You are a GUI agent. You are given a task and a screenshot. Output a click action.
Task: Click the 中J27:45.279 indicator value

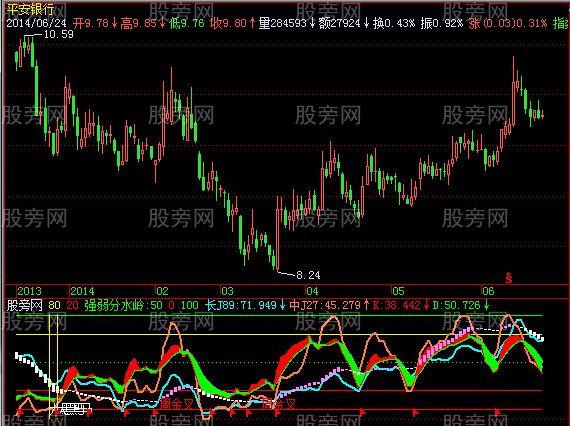(x=325, y=305)
